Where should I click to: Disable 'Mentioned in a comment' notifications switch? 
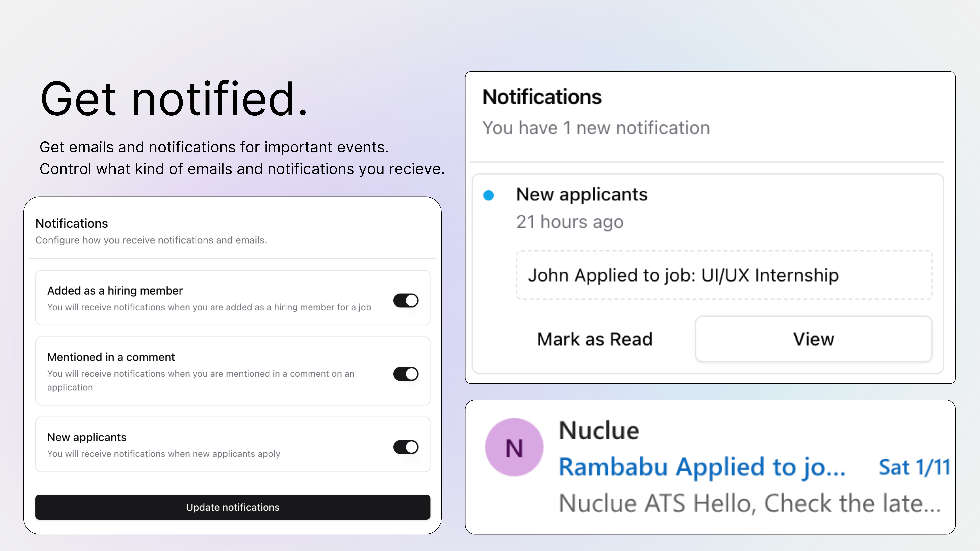406,374
